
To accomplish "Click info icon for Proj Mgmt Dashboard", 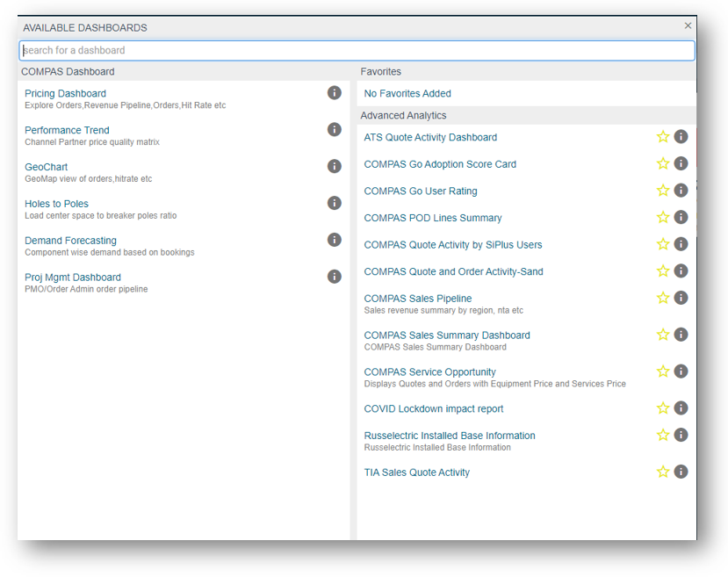I will pos(334,277).
